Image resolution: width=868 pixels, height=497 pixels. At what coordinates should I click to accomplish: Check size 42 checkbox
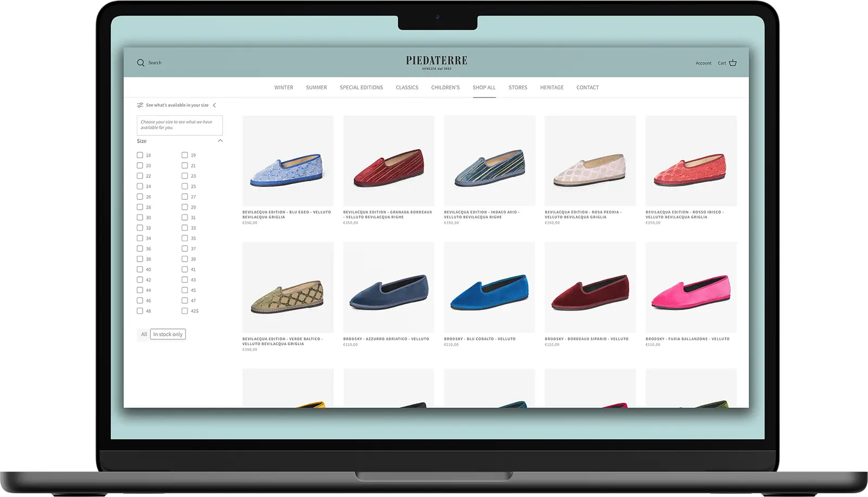pos(140,280)
